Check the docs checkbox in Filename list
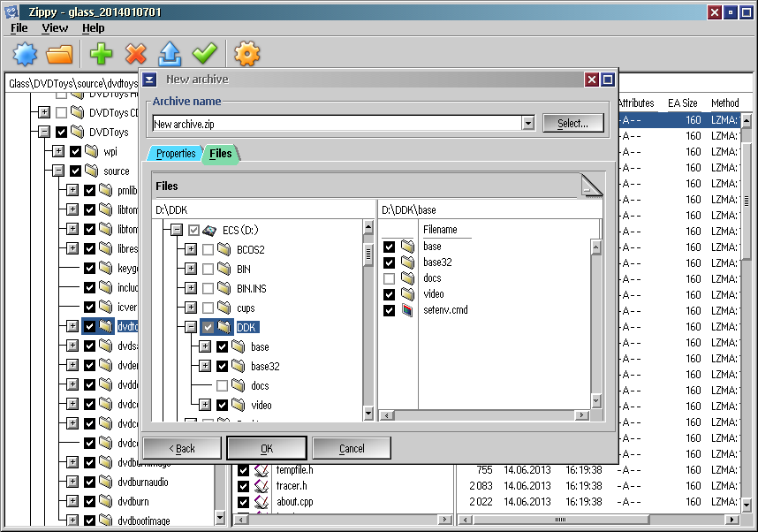Screen dimensions: 758x532 point(389,278)
